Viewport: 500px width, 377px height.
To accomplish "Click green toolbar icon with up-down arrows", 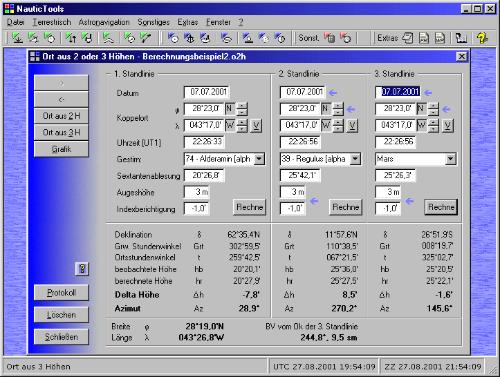I will click(71, 38).
